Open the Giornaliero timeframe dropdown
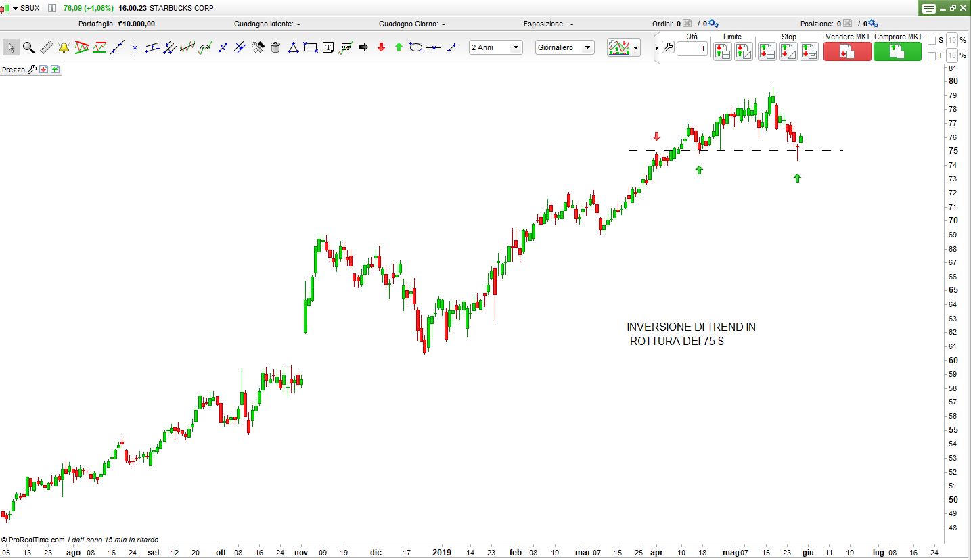Viewport: 971px width, 560px height. click(564, 47)
